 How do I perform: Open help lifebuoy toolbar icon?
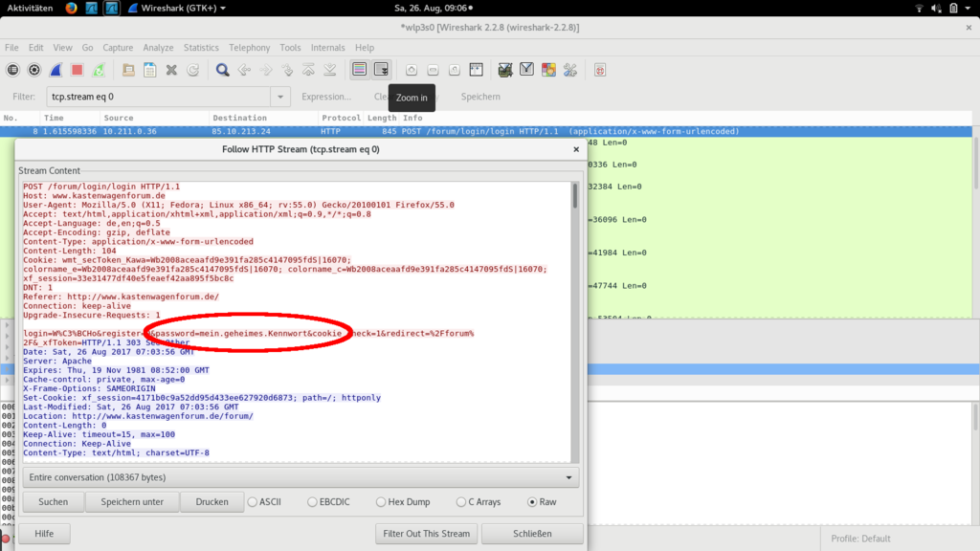pyautogui.click(x=600, y=70)
